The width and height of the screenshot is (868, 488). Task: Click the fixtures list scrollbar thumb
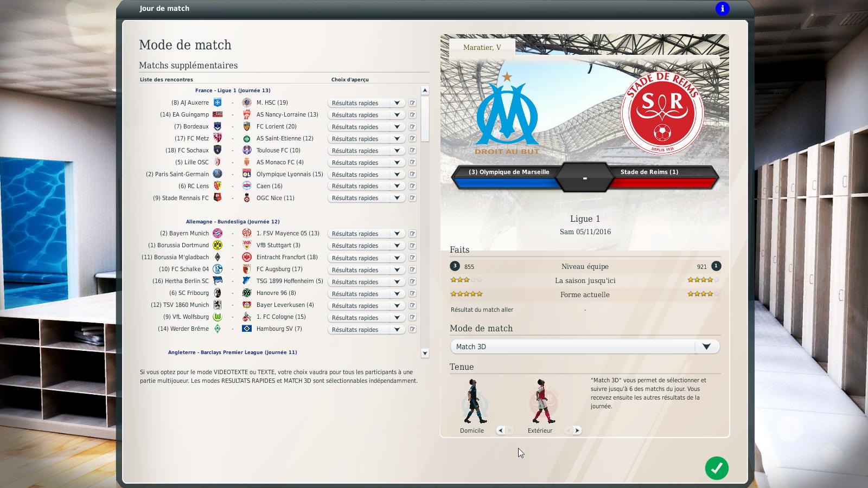click(x=425, y=119)
